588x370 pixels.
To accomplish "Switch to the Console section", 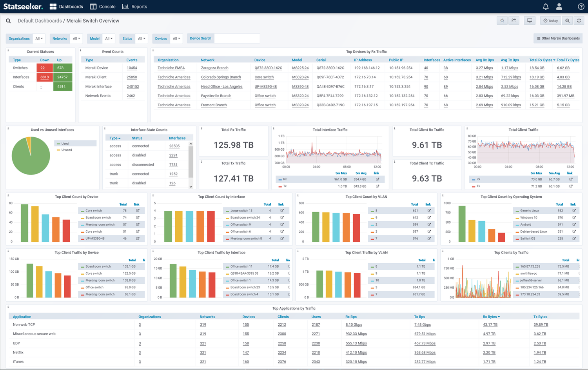I will 102,6.
